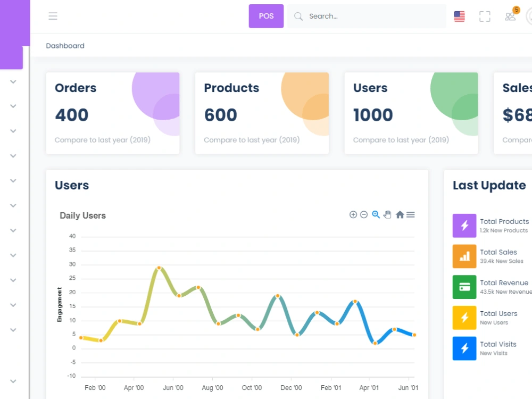The height and width of the screenshot is (399, 532).
Task: Expand the topmost sidebar chevron
Action: (13, 82)
